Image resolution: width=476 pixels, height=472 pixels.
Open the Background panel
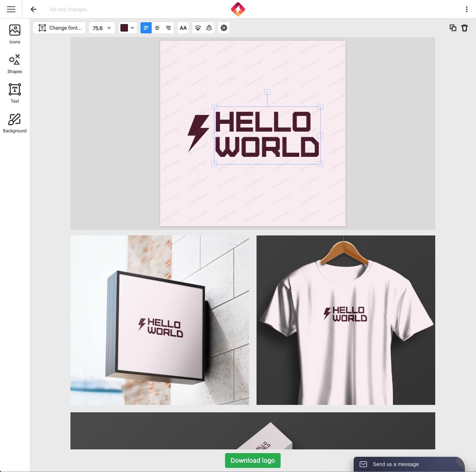tap(15, 123)
